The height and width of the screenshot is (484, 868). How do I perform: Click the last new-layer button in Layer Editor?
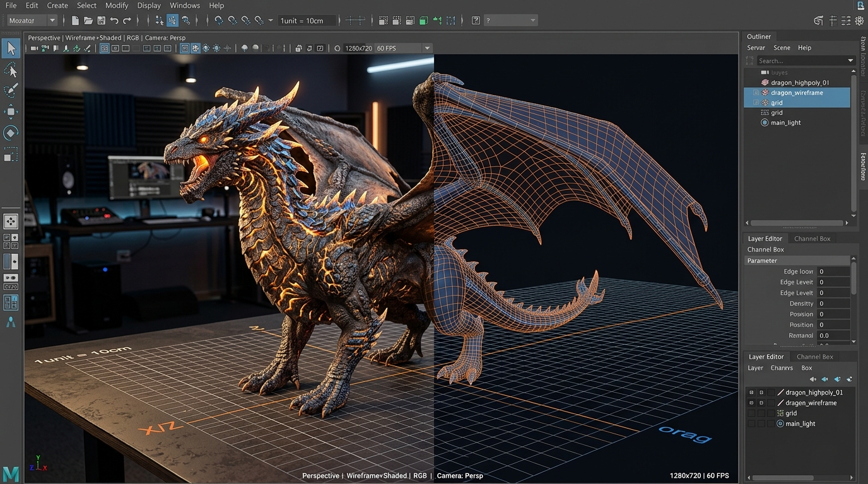point(849,379)
